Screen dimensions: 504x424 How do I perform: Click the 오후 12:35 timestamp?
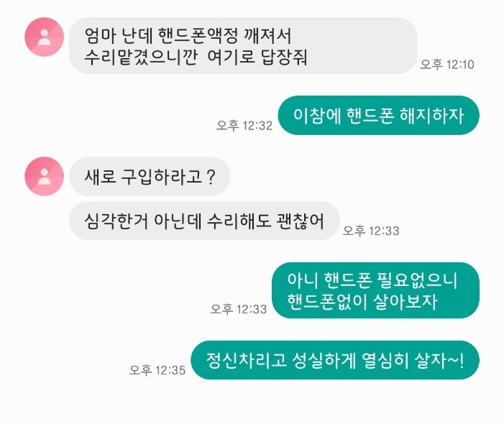(157, 370)
